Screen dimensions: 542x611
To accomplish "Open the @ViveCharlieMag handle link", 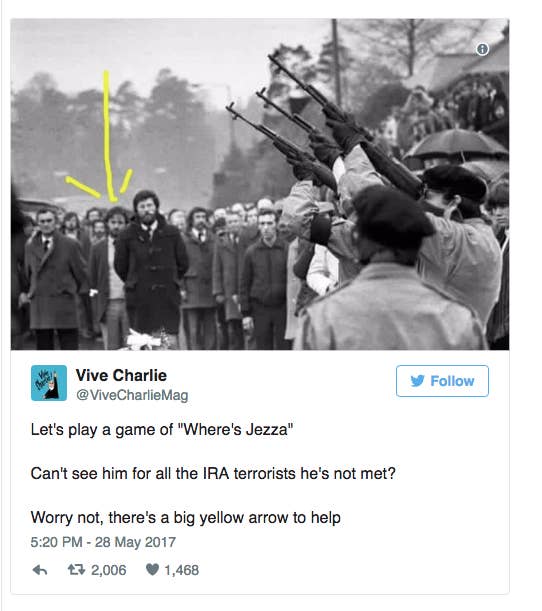I will 132,395.
